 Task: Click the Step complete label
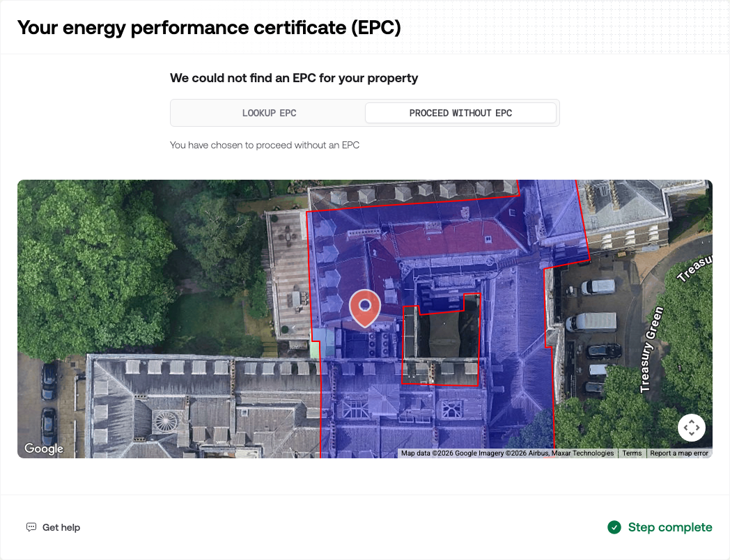pos(670,527)
